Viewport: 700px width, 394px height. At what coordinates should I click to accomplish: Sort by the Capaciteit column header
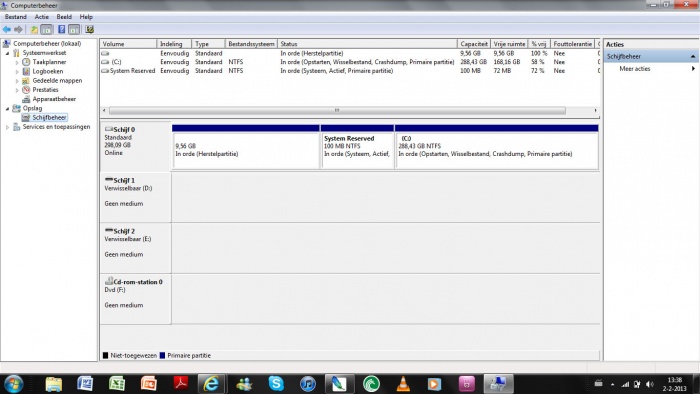474,44
